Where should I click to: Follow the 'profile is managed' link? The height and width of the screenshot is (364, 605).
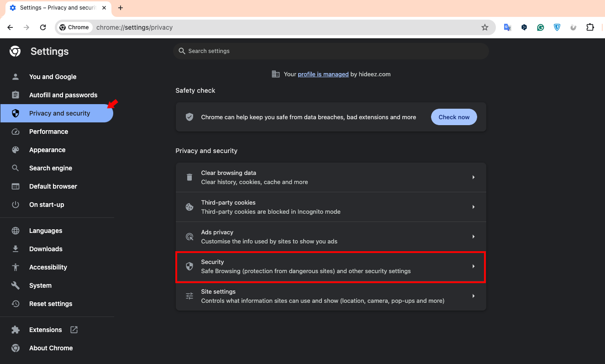[x=323, y=74]
